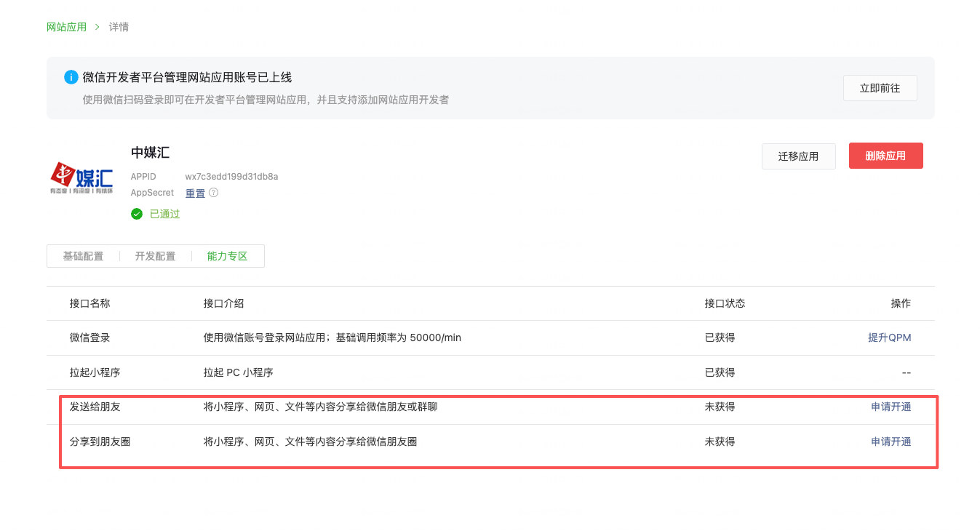Screen dimensions: 980x531
Task: Click the 接口状态 column header
Action: [x=725, y=303]
